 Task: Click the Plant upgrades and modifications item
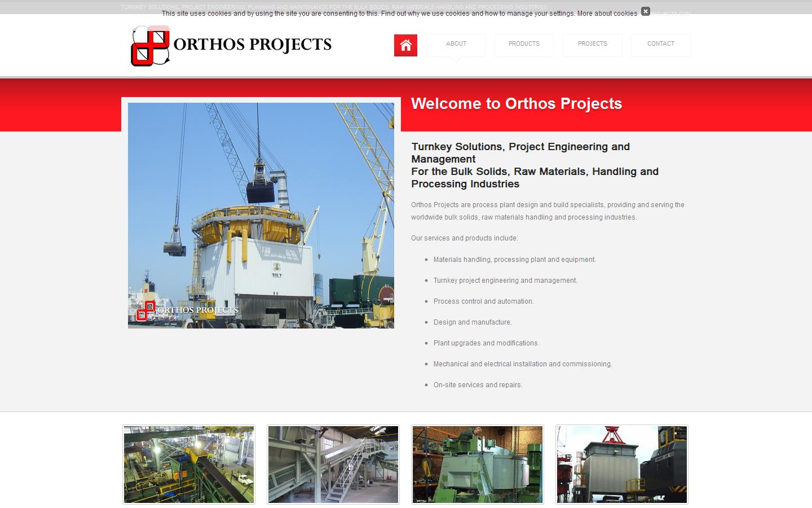click(x=486, y=343)
